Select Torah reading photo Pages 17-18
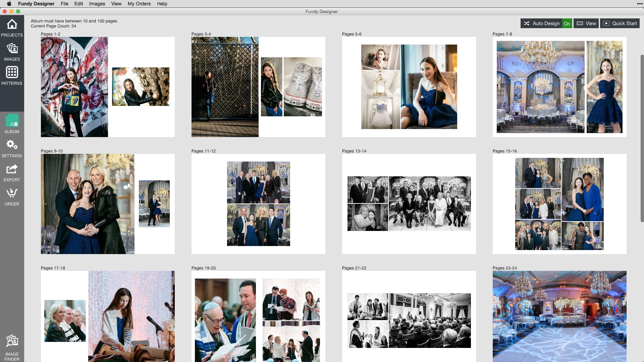This screenshot has height=362, width=644. 131,316
